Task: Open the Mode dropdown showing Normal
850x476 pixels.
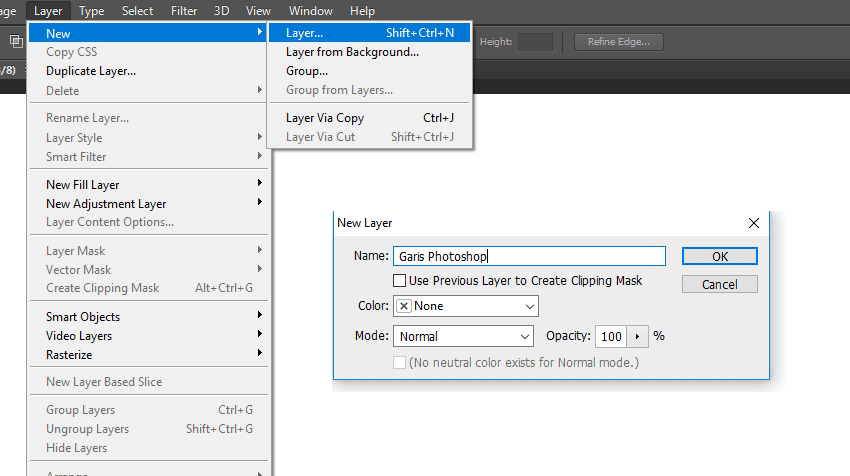Action: coord(463,336)
